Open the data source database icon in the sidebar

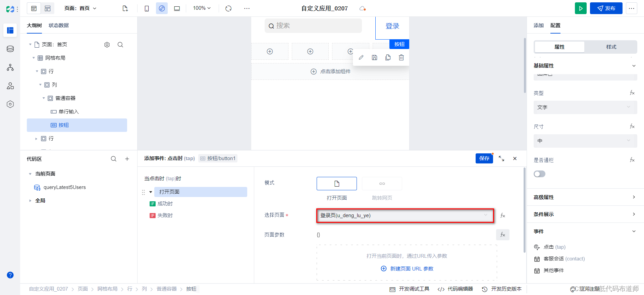(10, 49)
